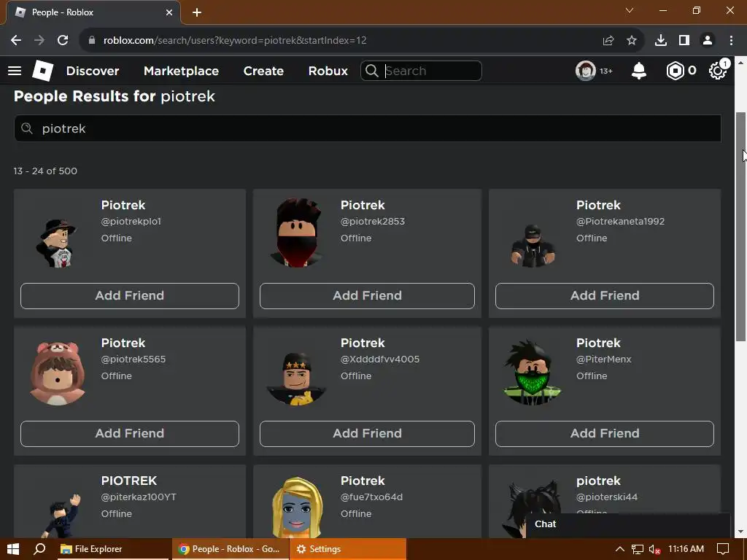Click the piotrek people search box
The width and height of the screenshot is (747, 560).
tap(368, 128)
